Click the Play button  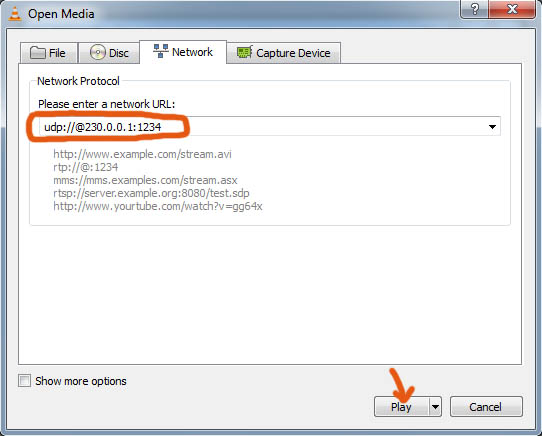[x=401, y=407]
